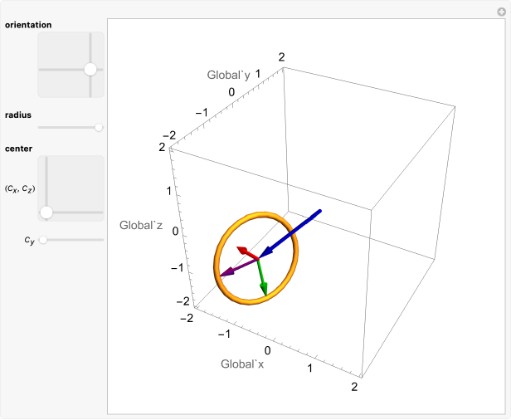Click the "orientation" control label
The height and width of the screenshot is (420, 511).
28,25
